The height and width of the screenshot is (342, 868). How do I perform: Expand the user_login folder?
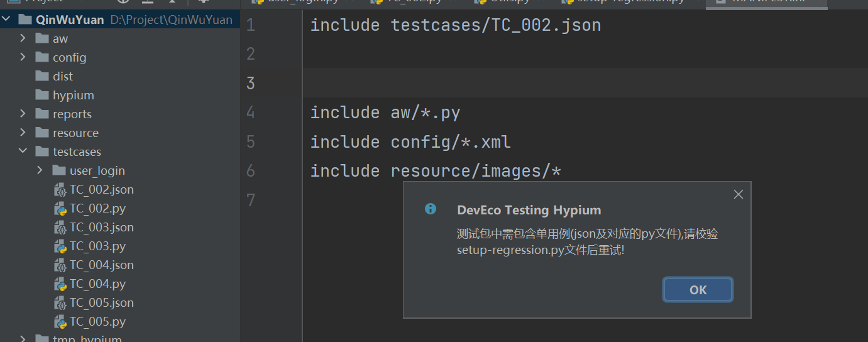click(x=40, y=170)
